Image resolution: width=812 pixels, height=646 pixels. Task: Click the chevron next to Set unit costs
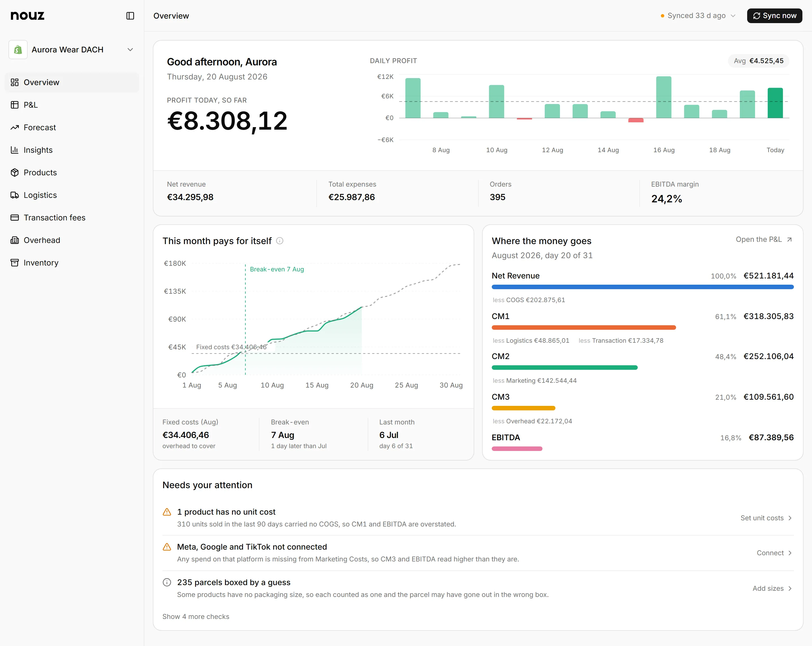tap(790, 518)
